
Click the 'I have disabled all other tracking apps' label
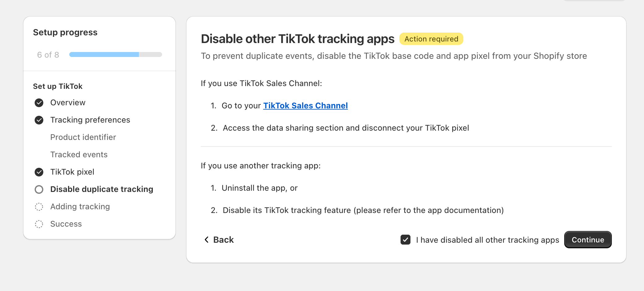[487, 240]
